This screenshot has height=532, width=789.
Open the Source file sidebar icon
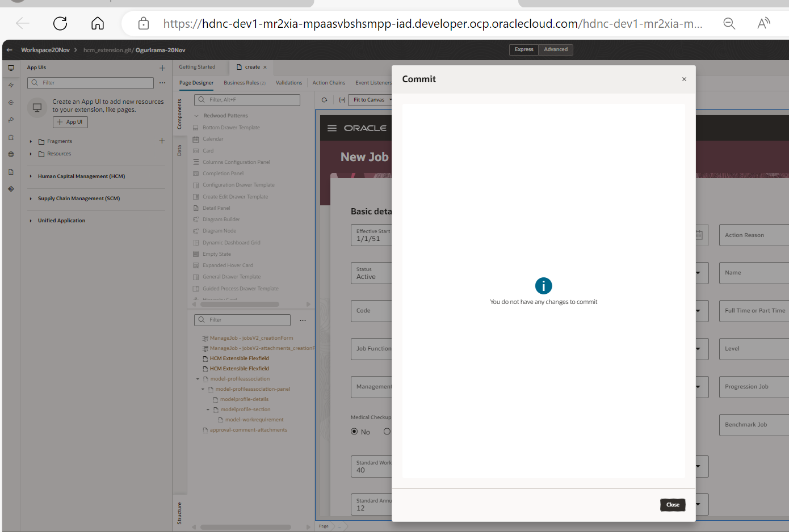pyautogui.click(x=11, y=172)
